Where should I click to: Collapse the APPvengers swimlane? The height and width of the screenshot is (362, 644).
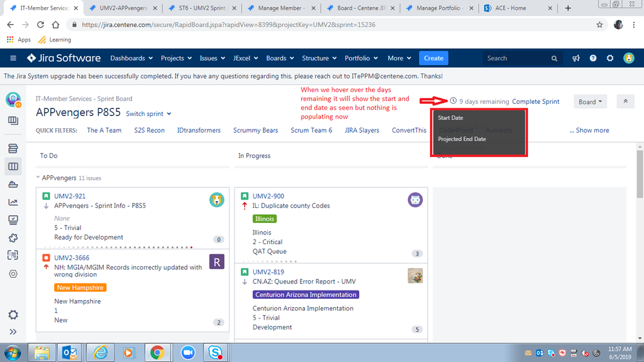(38, 177)
